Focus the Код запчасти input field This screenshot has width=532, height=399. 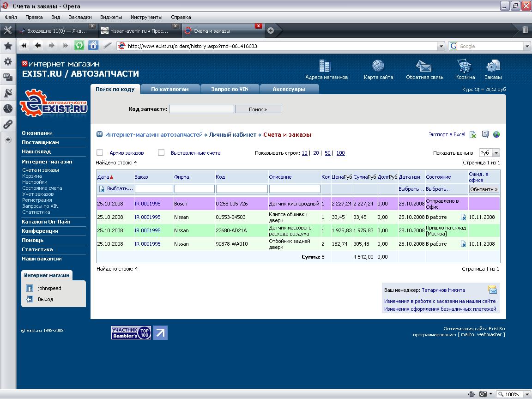tap(201, 109)
